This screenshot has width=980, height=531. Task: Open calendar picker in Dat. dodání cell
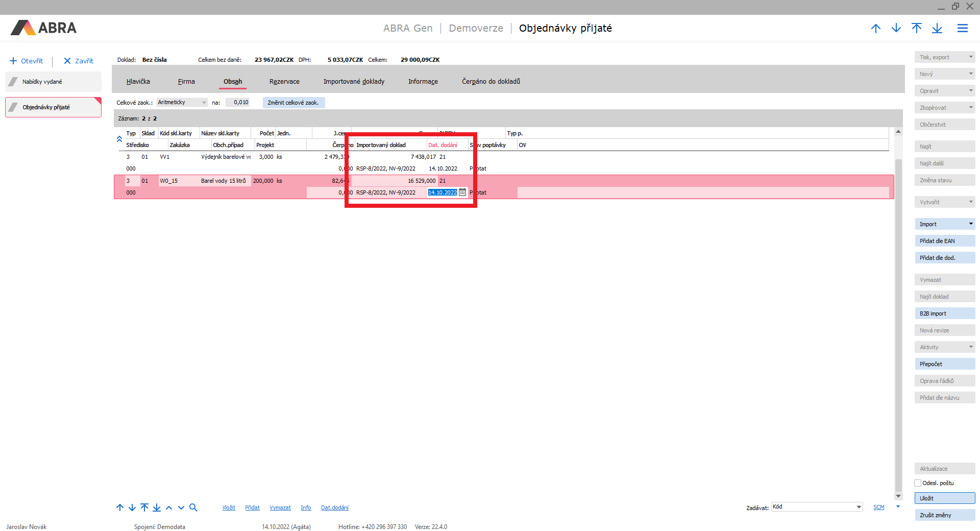pos(462,192)
